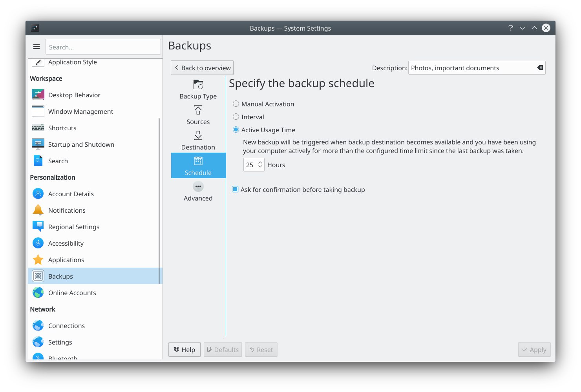The height and width of the screenshot is (392, 581).
Task: Decrease the Hours spinbox value
Action: point(260,167)
